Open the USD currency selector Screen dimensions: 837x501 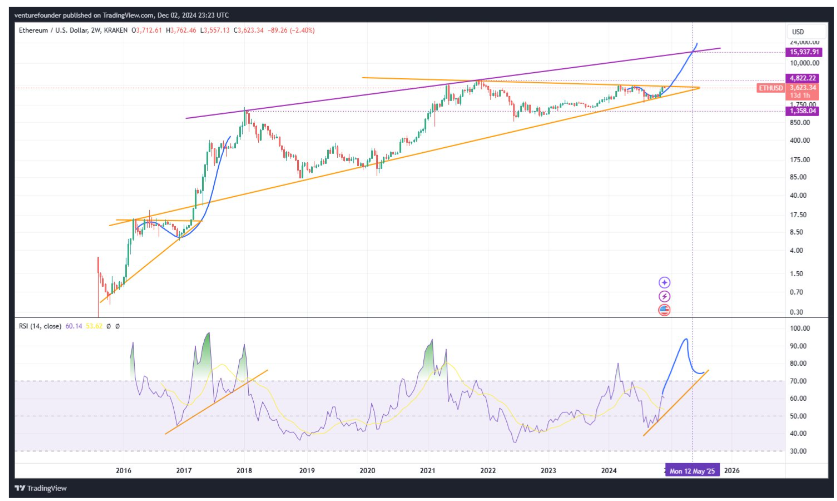798,32
